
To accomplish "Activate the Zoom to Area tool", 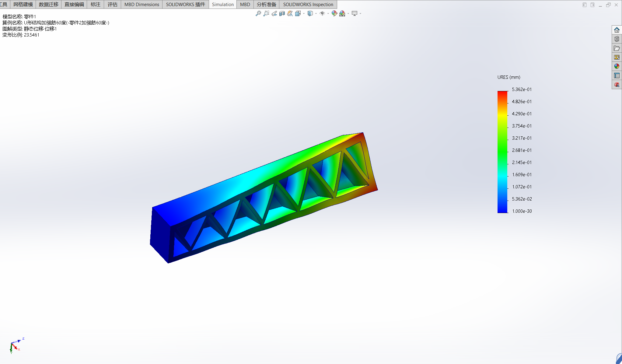I will point(266,13).
